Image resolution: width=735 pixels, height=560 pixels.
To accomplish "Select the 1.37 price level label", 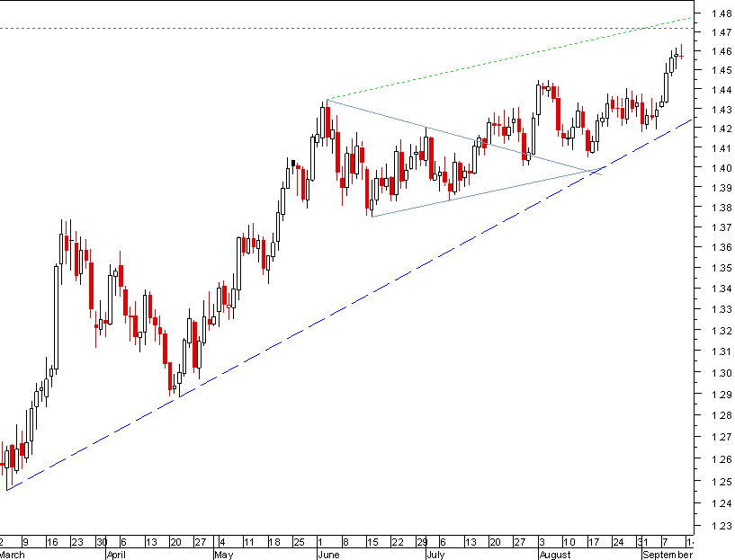I will click(x=721, y=227).
